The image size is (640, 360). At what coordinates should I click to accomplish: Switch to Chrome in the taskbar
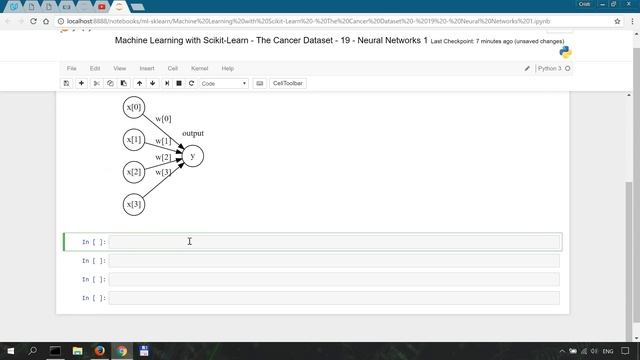click(x=122, y=351)
